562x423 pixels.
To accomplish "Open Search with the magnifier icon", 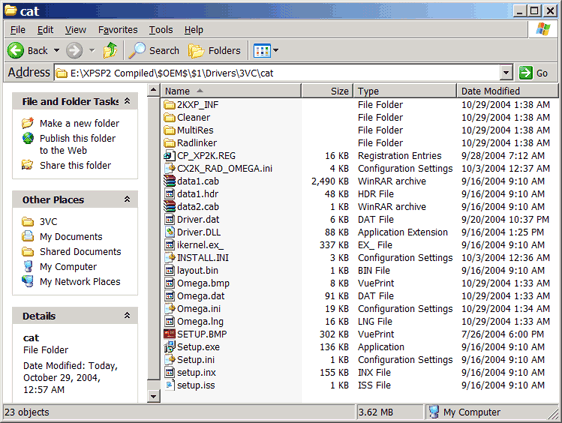I will [137, 51].
